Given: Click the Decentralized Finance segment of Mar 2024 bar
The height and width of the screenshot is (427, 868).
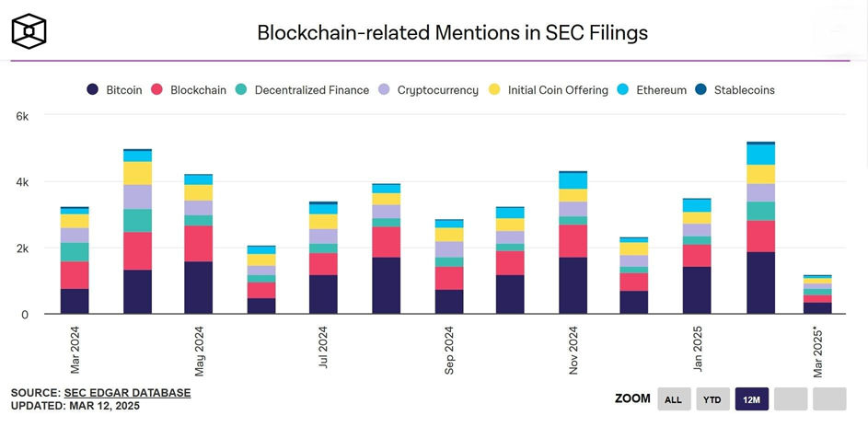Looking at the screenshot, I should pos(75,252).
